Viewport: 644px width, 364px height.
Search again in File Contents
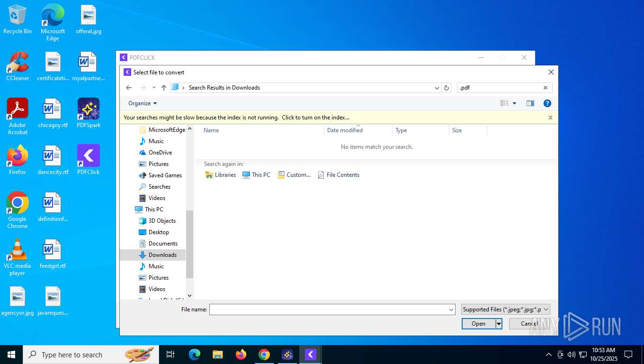click(x=339, y=175)
